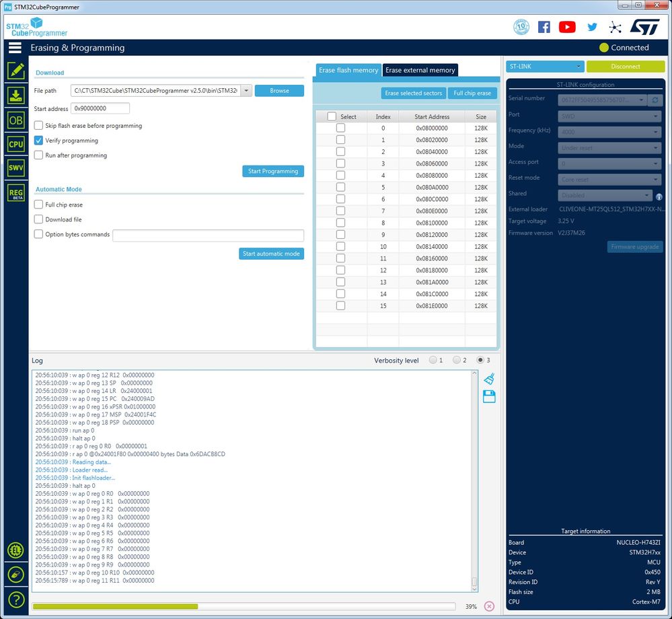
Task: Open the Frequency (kHz) dropdown
Action: point(609,132)
